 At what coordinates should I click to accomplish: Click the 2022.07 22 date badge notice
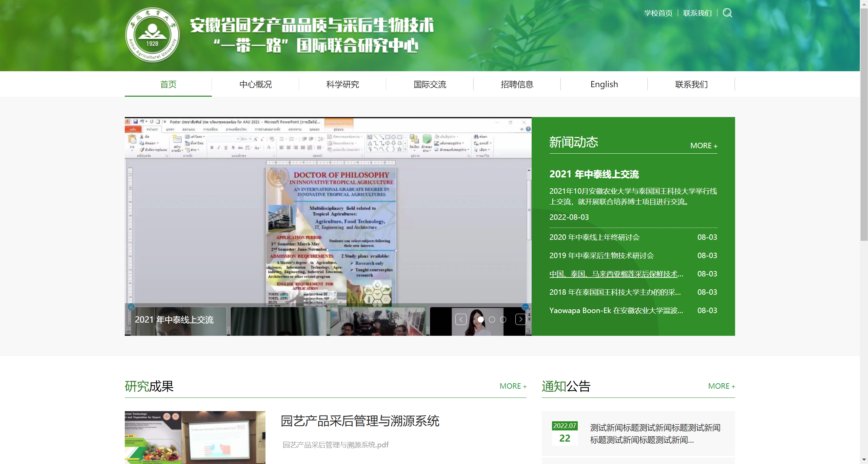[565, 433]
